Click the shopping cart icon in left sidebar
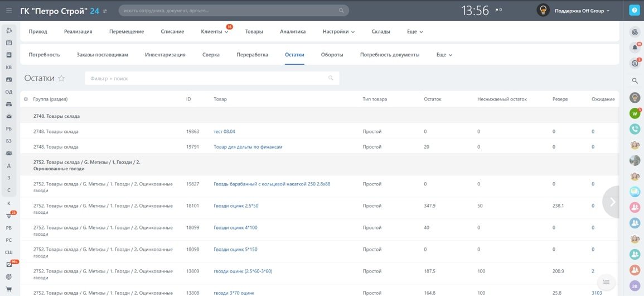The image size is (644, 296). (x=9, y=289)
